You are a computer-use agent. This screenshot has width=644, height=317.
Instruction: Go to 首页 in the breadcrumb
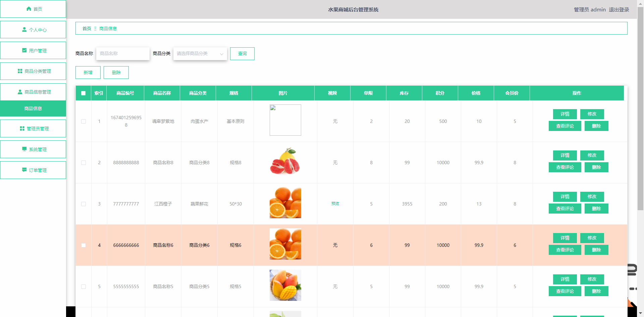coord(87,29)
